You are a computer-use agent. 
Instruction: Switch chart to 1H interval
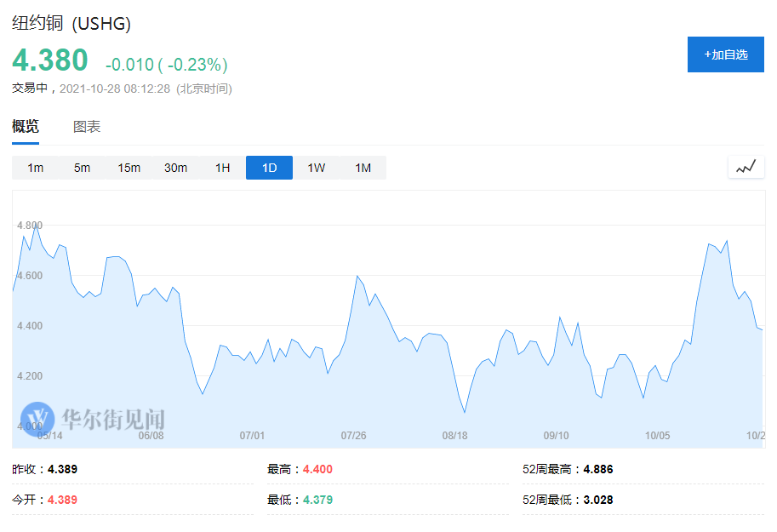coord(222,168)
